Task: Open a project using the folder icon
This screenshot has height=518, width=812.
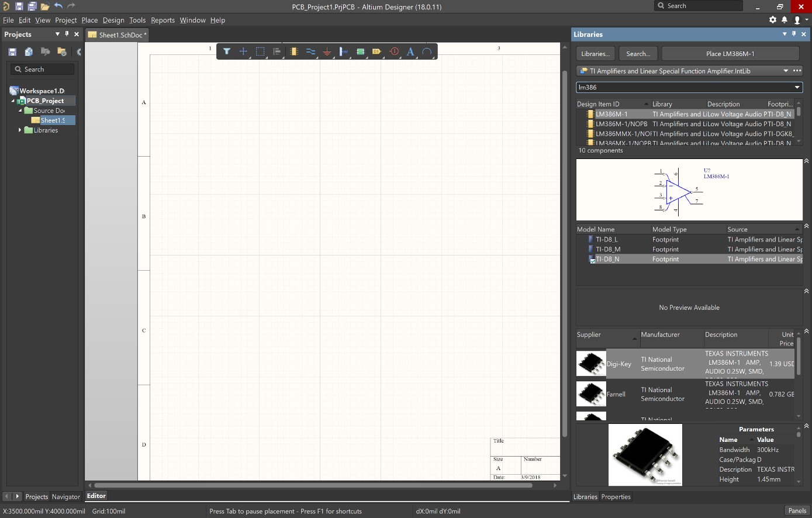Action: coord(45,6)
